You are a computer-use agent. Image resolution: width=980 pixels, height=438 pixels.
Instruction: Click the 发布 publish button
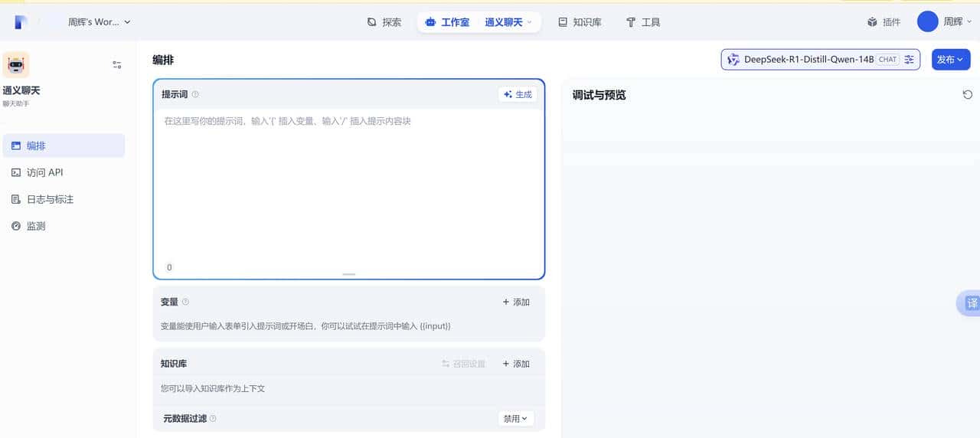pos(951,60)
